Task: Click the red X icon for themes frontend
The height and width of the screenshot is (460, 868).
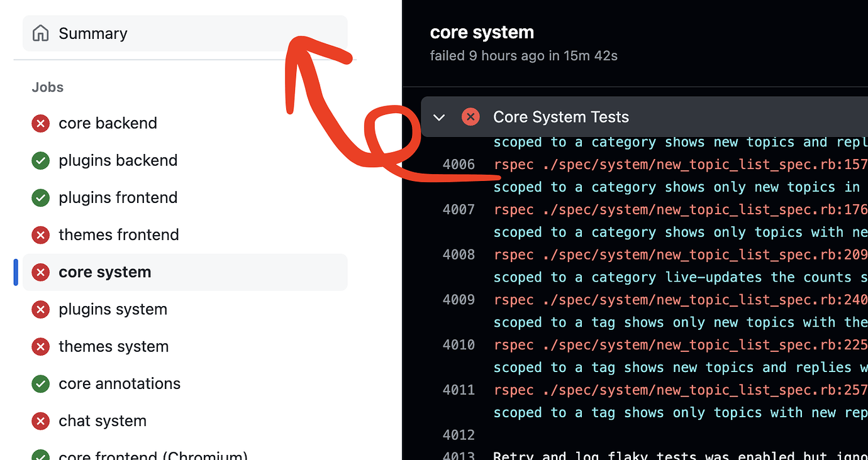Action: [x=41, y=235]
